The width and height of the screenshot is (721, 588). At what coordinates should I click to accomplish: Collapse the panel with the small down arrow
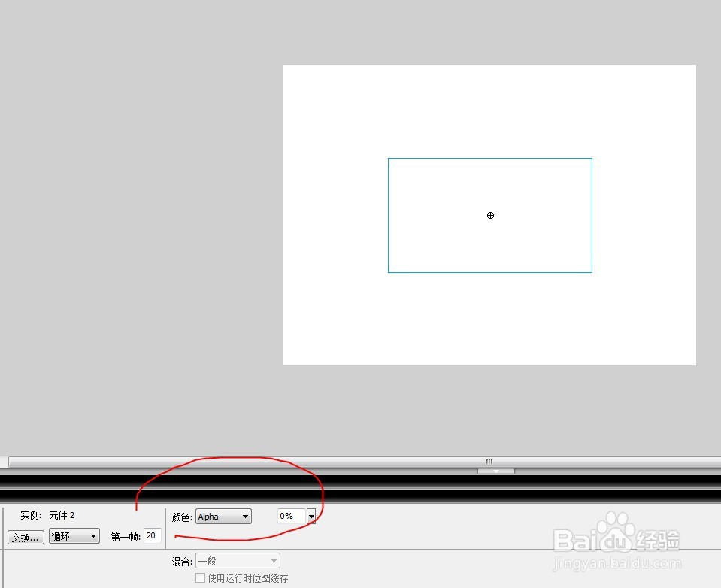[495, 471]
